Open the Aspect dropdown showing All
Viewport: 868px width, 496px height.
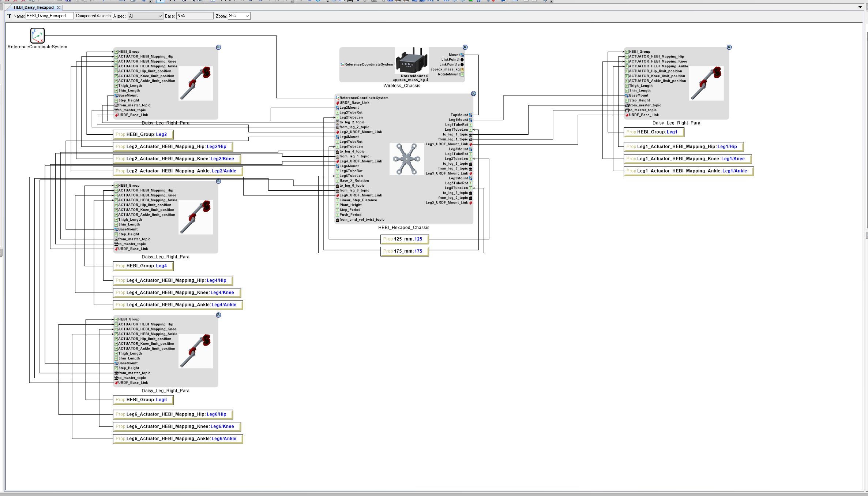(x=145, y=16)
